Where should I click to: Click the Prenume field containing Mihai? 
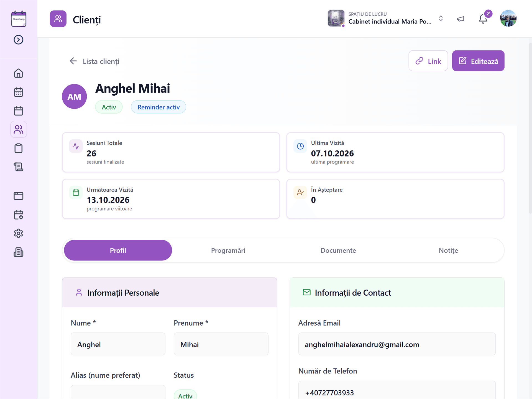click(221, 344)
